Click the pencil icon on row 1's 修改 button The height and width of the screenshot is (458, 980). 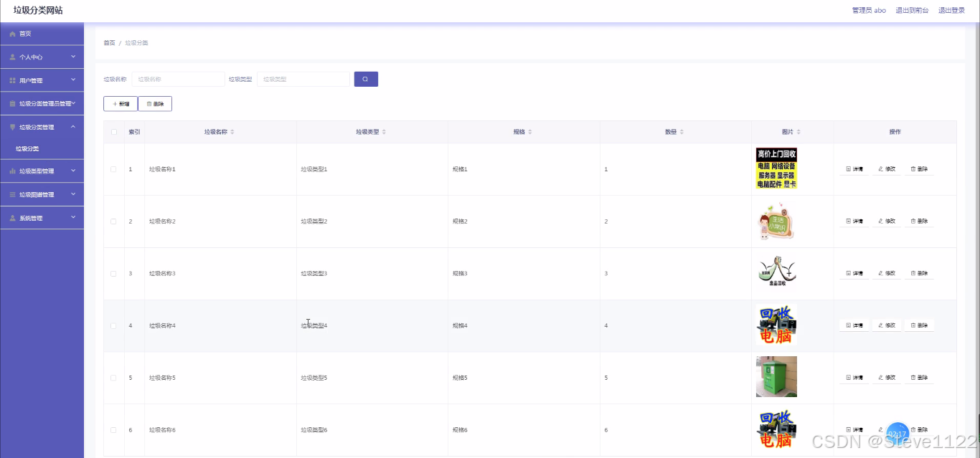click(x=880, y=168)
